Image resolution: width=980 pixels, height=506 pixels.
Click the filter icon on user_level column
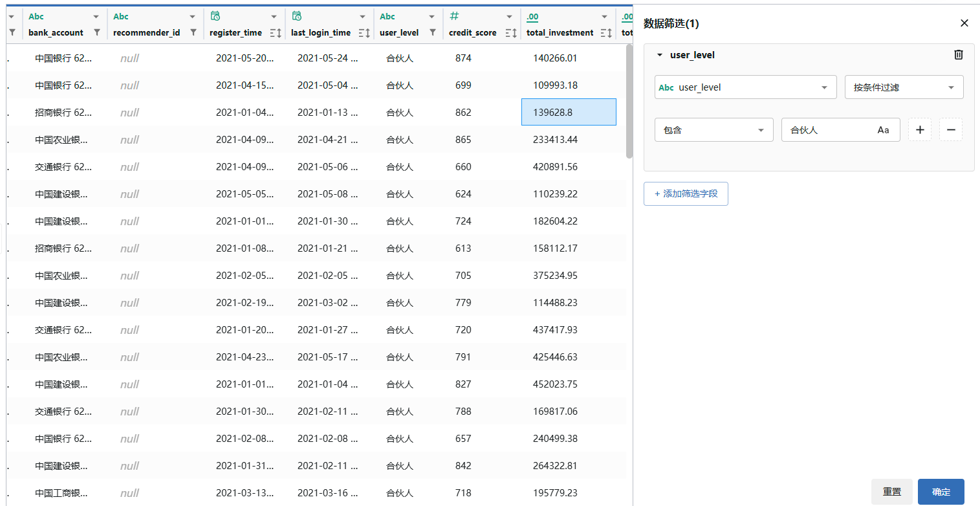point(432,32)
